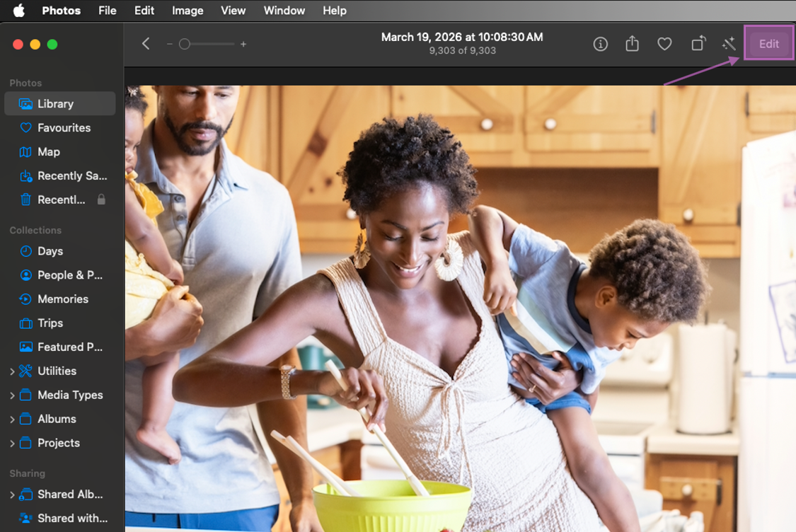Open Featured Photos collection

[60, 347]
